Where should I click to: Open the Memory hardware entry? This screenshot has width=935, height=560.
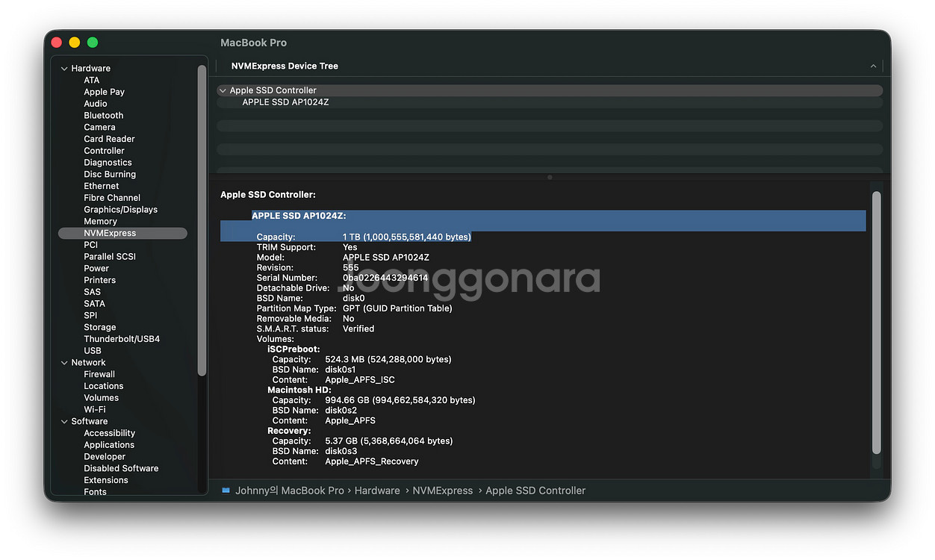[100, 222]
